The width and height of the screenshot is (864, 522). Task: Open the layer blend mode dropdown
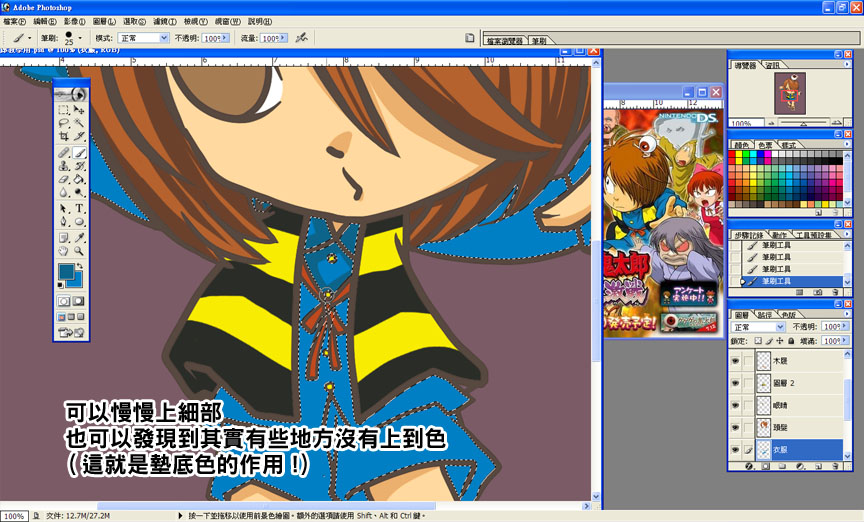click(x=780, y=327)
